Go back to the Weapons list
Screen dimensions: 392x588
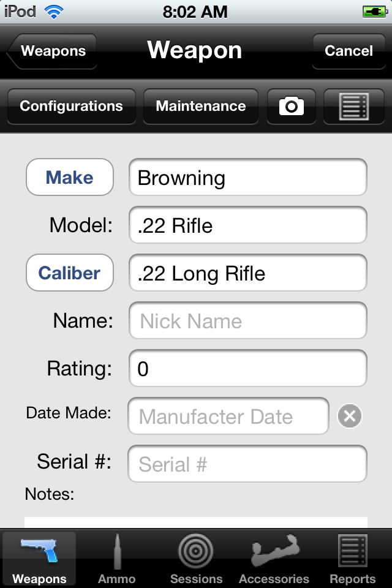point(52,51)
